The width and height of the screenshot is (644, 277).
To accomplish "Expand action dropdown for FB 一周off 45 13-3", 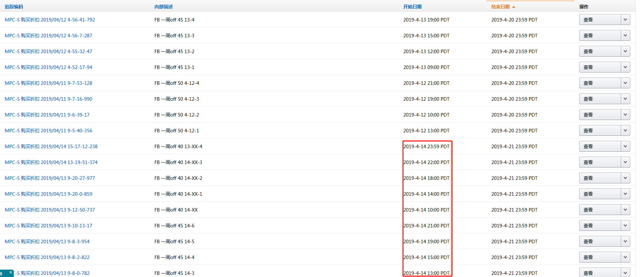I will coord(625,36).
